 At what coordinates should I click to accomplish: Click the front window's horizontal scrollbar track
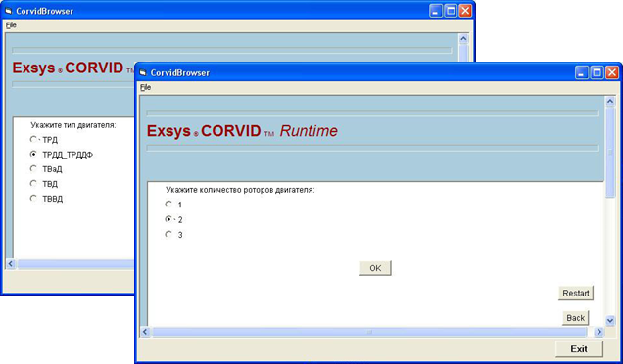[369, 332]
